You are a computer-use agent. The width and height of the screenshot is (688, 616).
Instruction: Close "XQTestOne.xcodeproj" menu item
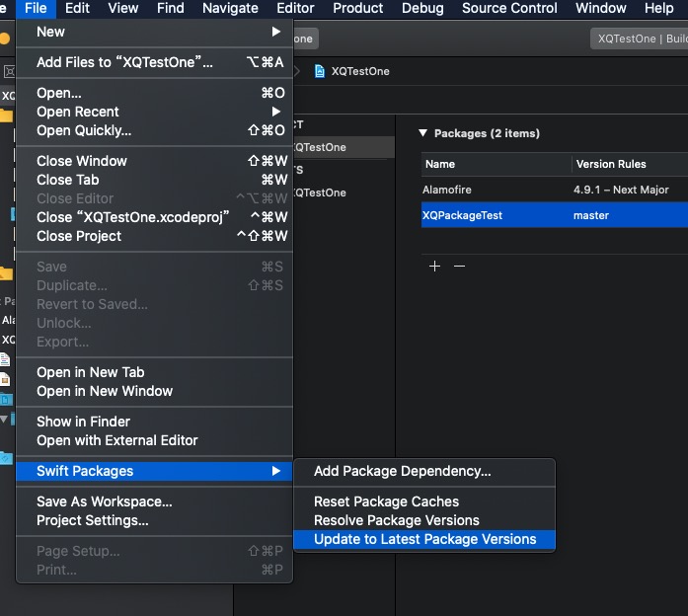pos(154,217)
